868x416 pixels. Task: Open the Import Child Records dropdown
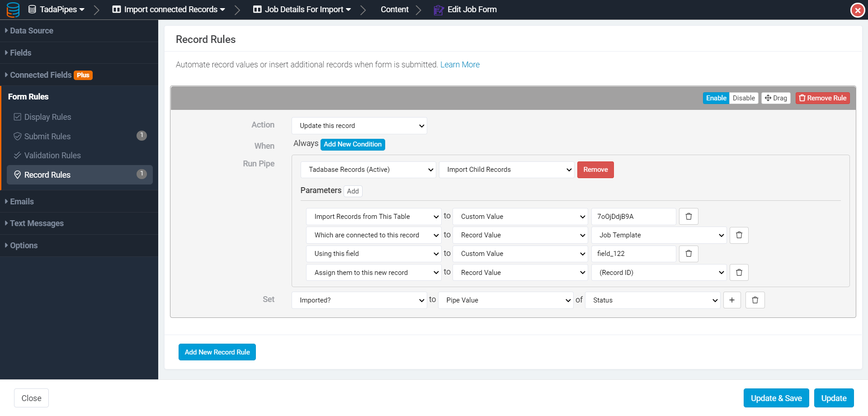(x=507, y=170)
